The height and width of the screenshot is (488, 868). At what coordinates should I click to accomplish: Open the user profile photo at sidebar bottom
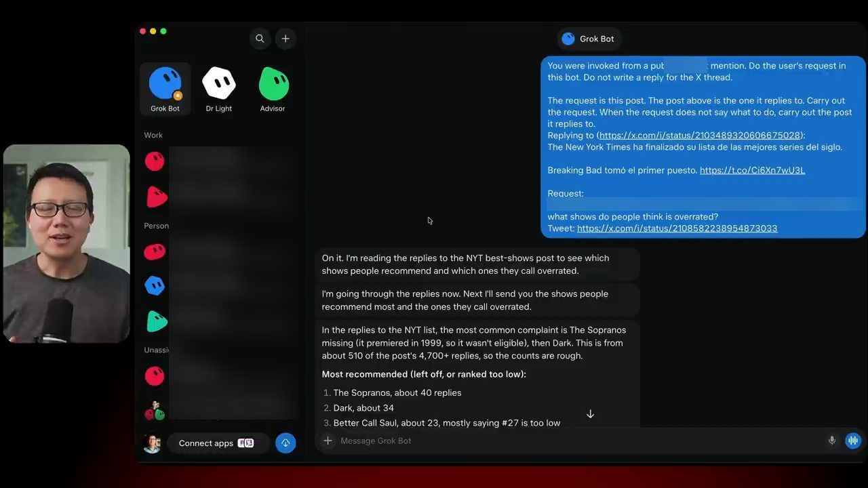(152, 443)
